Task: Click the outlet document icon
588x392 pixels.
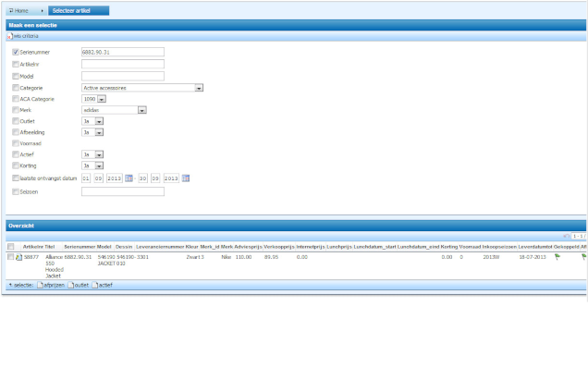Action: [x=71, y=285]
